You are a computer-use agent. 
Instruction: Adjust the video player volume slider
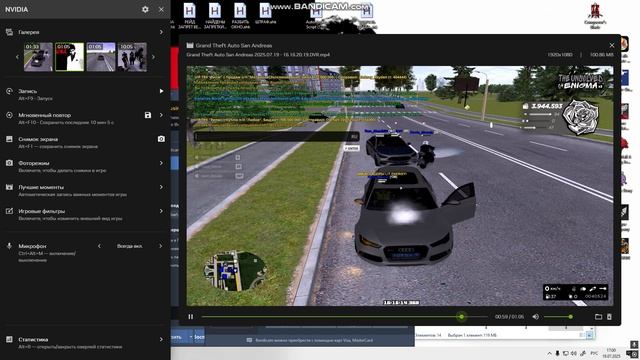pyautogui.click(x=558, y=317)
